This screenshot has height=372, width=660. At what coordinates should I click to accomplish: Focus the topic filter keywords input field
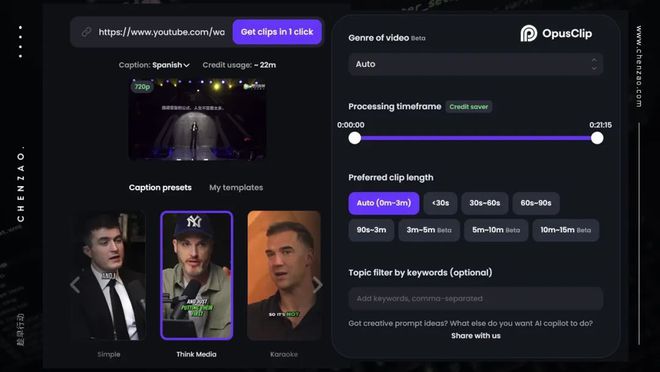click(476, 298)
